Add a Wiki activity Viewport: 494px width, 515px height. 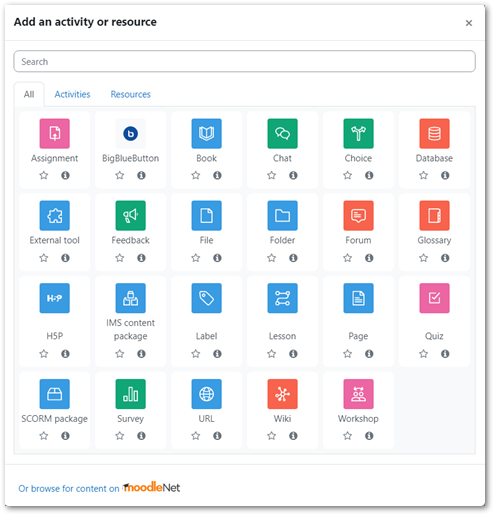pos(282,394)
